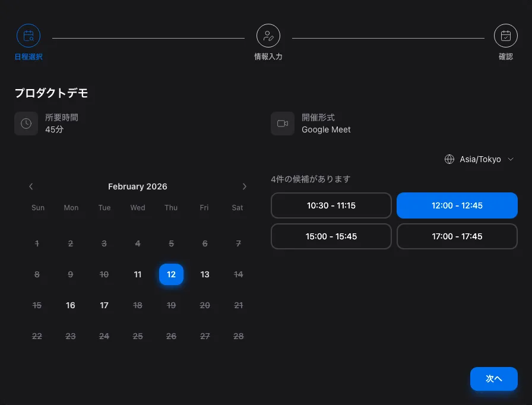Screen dimensions: 532x405
Task: Pick the 17:00 - 17:45 time slot
Action: (x=457, y=236)
